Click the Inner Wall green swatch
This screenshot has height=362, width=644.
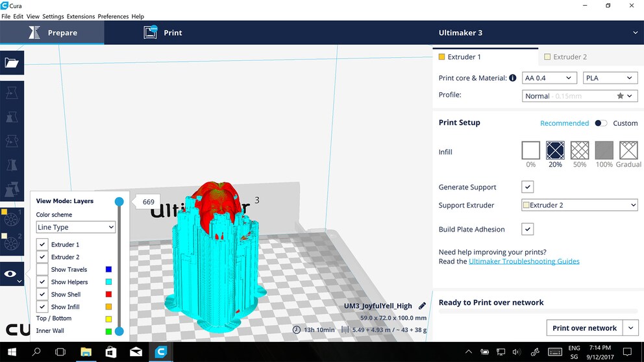tap(108, 332)
